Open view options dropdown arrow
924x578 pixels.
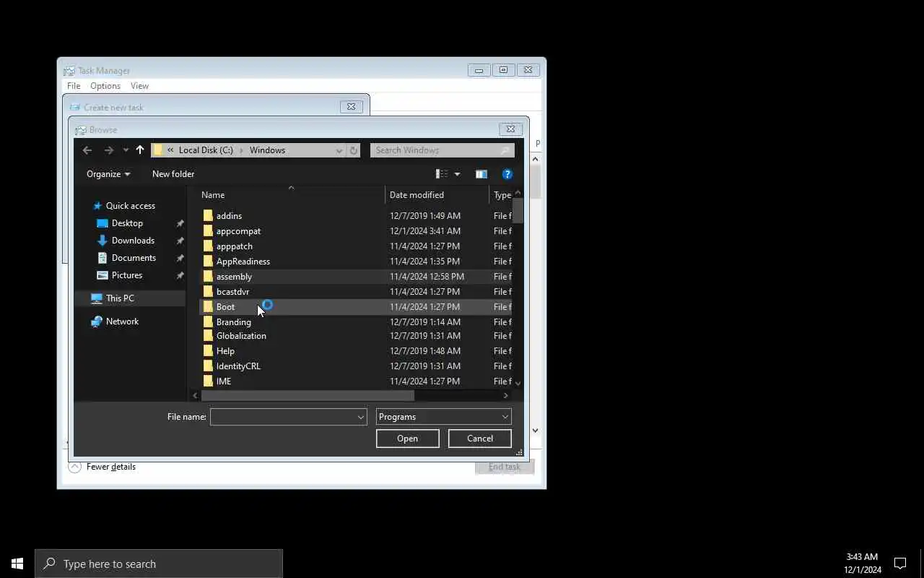(457, 174)
